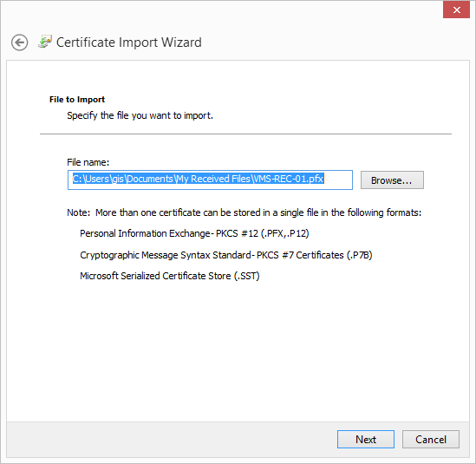This screenshot has height=464, width=476.
Task: Go back using the circular arrow icon
Action: point(19,42)
